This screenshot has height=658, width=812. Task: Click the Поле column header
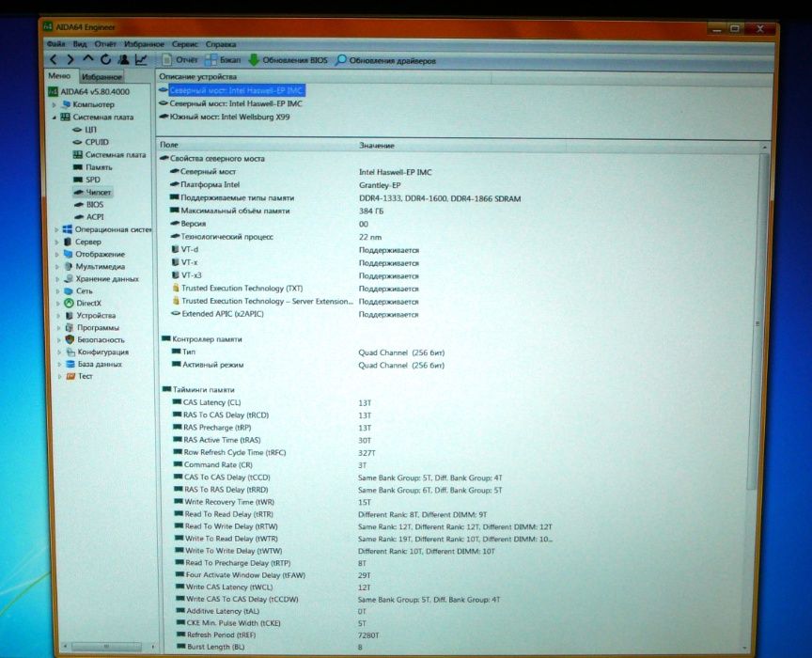[256, 145]
